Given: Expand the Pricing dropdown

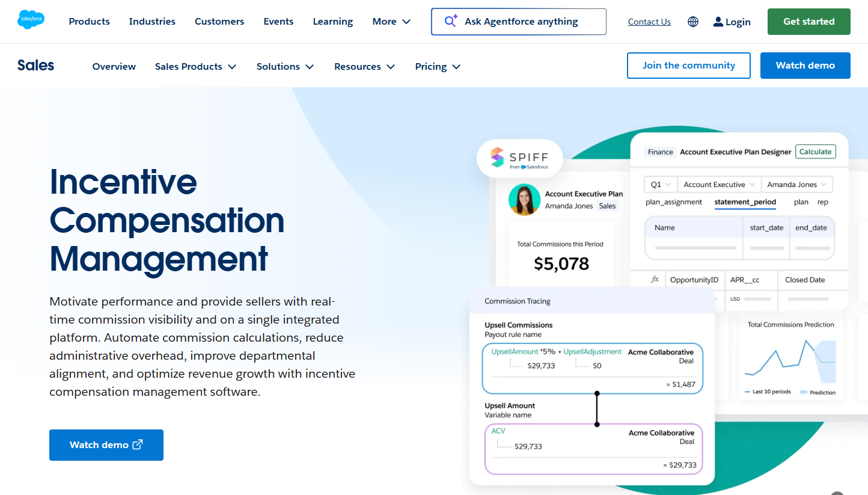Looking at the screenshot, I should click(x=438, y=67).
